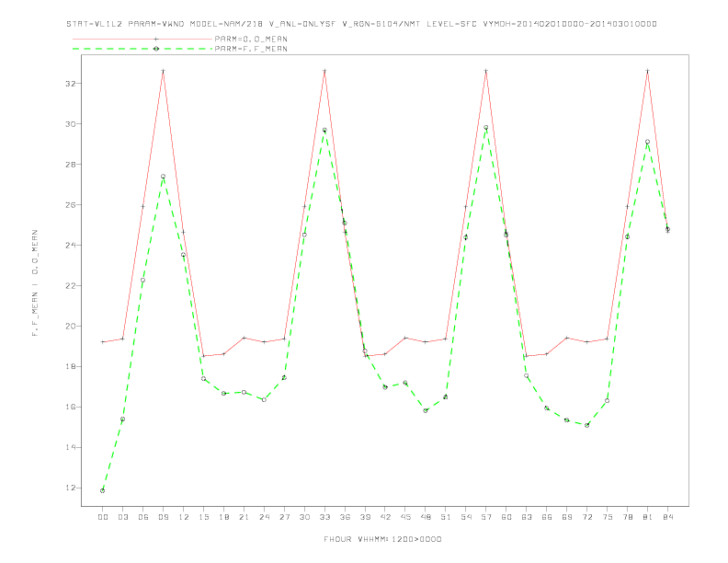This screenshot has height=563, width=728.
Task: Click x-axis forecast hour label 39
Action: click(365, 517)
